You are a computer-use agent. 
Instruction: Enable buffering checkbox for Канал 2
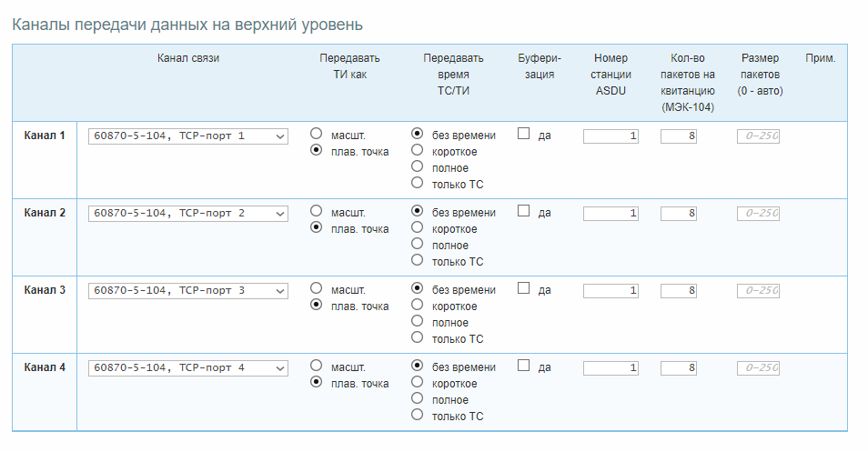click(524, 211)
